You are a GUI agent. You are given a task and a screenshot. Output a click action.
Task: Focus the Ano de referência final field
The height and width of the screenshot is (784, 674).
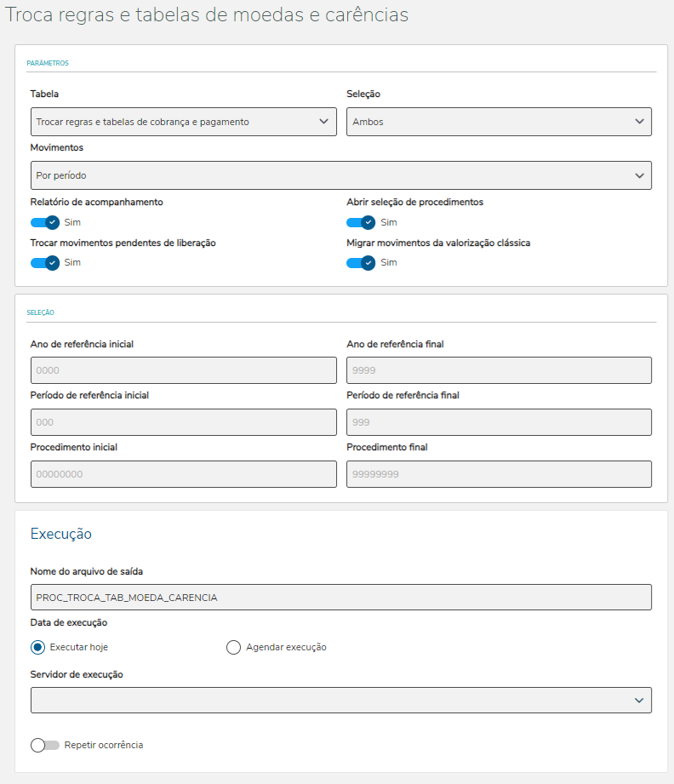coord(499,370)
